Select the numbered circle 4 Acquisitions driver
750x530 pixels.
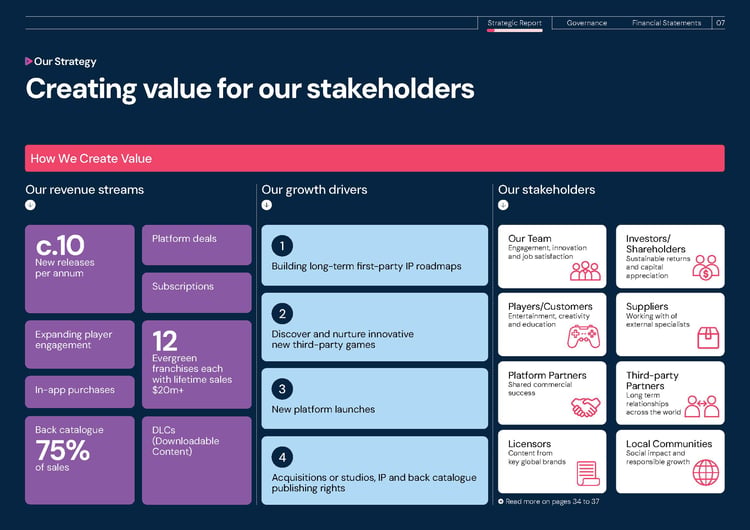click(x=282, y=457)
